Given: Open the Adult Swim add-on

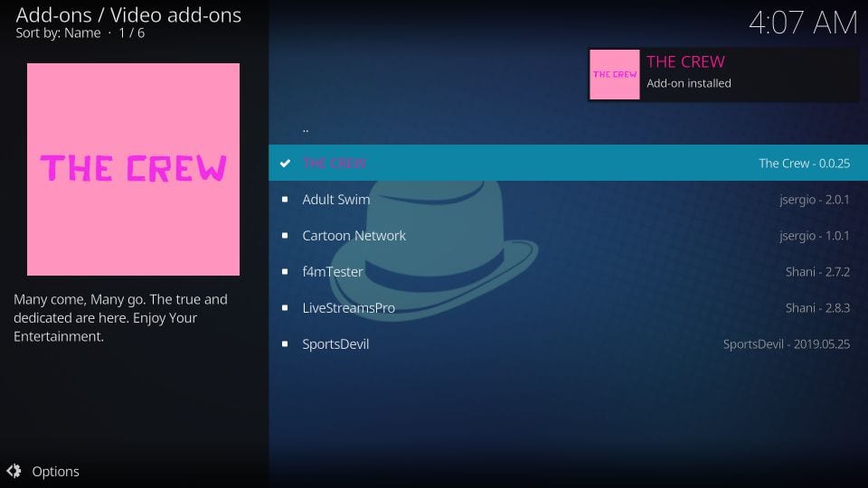Looking at the screenshot, I should pos(568,199).
